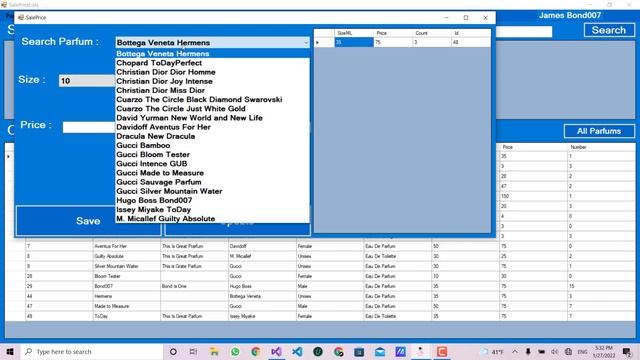
Task: Click the SalePrice window title icon
Action: [21, 18]
